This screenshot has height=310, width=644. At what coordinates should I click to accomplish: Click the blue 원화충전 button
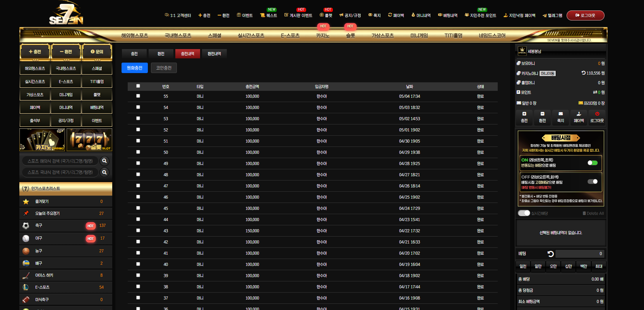135,68
